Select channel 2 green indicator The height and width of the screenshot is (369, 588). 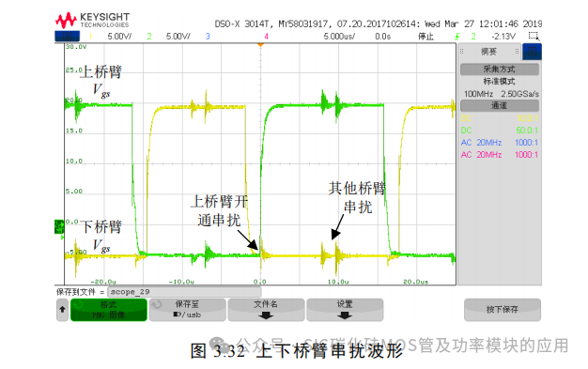(x=149, y=37)
